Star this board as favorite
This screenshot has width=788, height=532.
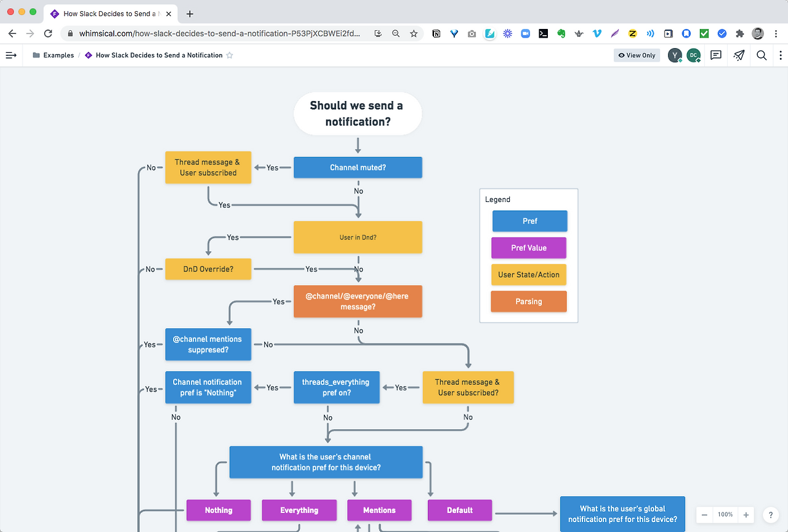pos(230,55)
